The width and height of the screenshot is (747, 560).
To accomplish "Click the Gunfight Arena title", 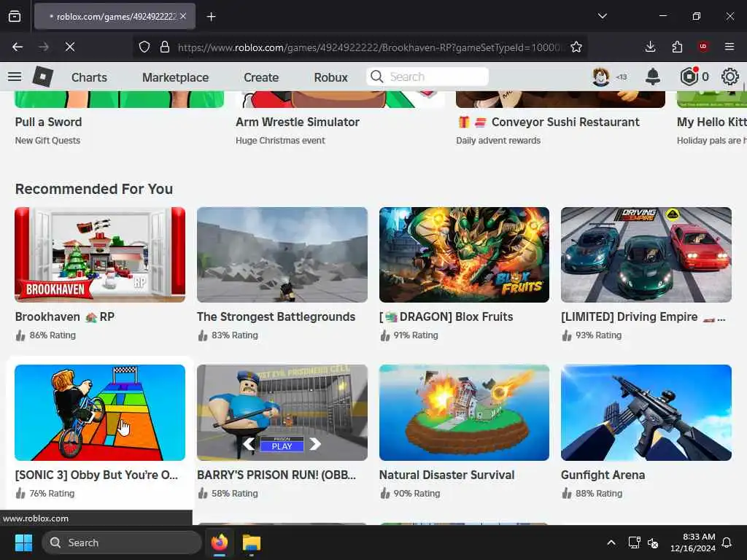I will pyautogui.click(x=603, y=475).
